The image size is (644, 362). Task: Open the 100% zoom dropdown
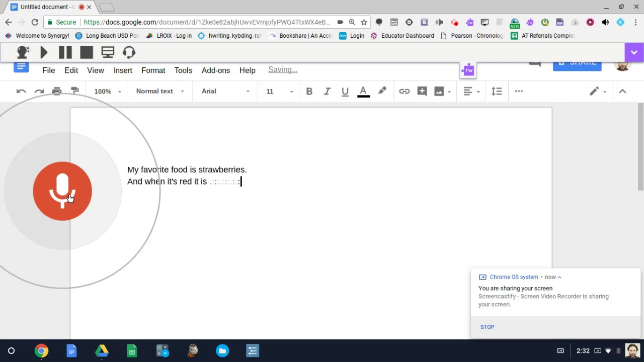click(108, 91)
